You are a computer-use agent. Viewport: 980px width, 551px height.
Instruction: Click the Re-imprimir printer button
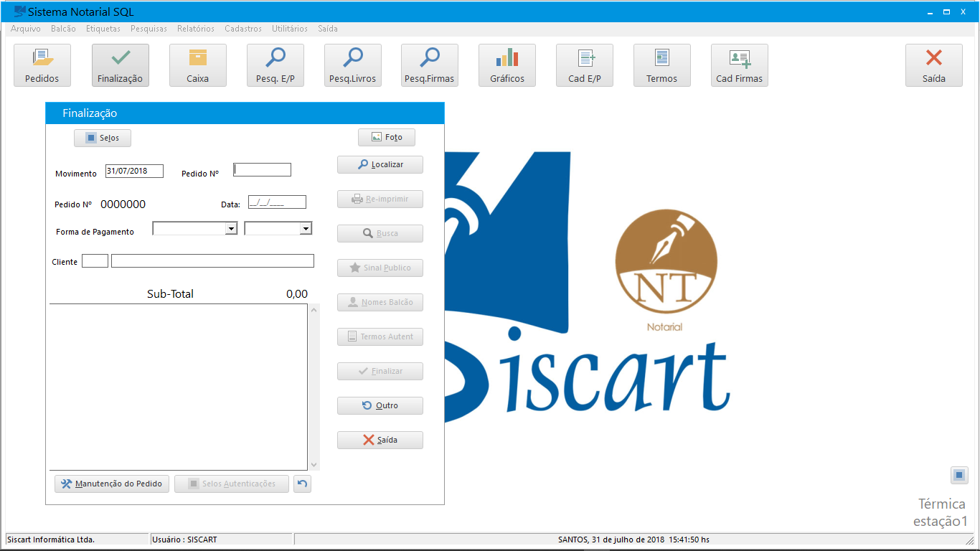point(380,199)
